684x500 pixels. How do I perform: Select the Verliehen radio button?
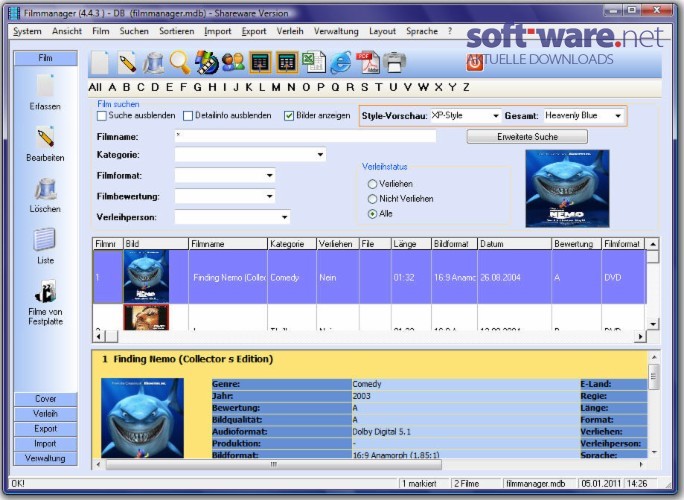pyautogui.click(x=372, y=184)
